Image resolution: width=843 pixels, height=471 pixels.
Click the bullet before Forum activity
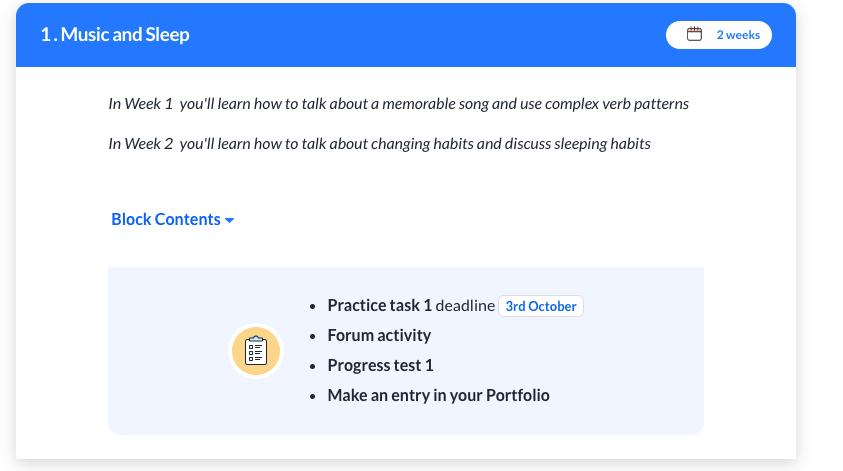(312, 337)
